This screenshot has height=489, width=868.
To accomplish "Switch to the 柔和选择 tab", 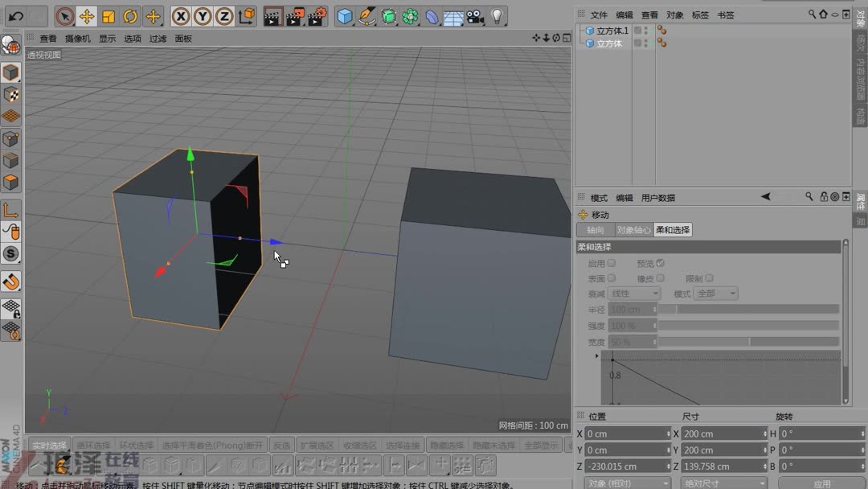I will click(x=673, y=229).
